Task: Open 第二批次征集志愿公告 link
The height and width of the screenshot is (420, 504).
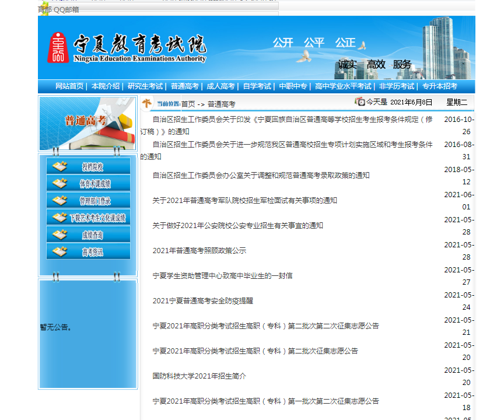Action: point(256,351)
